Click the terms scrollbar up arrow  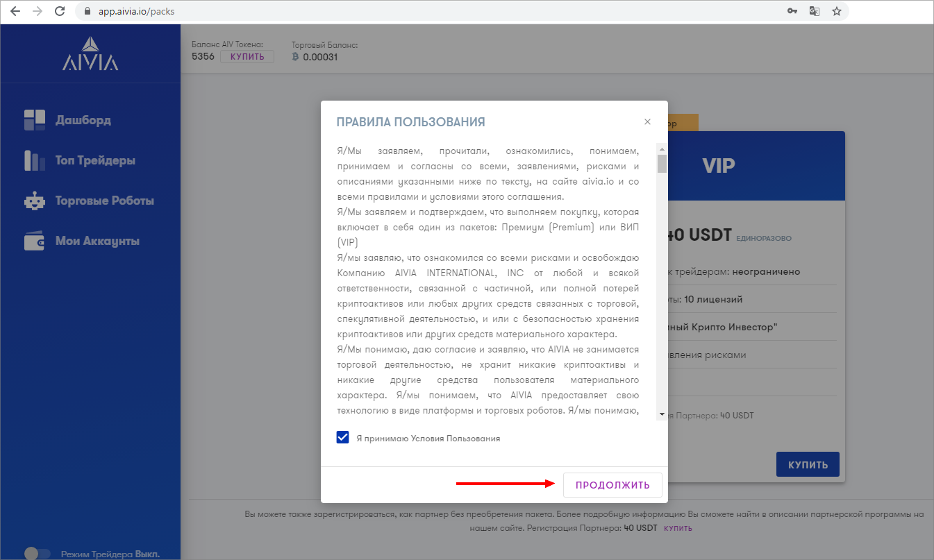[x=662, y=149]
